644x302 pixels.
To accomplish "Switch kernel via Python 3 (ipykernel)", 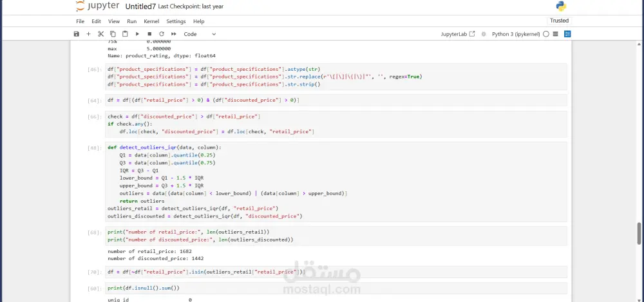I will 516,34.
